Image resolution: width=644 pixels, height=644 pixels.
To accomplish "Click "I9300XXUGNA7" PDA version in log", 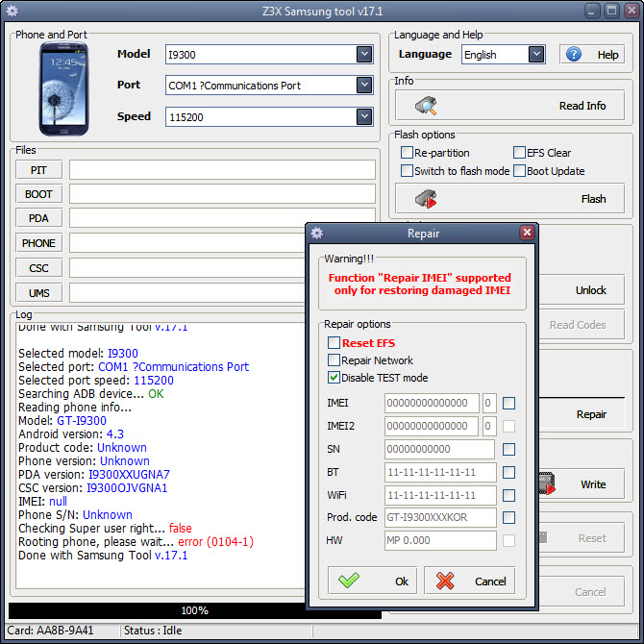I will click(129, 475).
